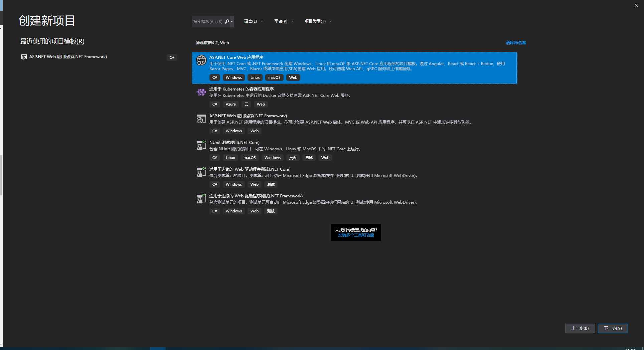Viewport: 644px width, 350px height.
Task: Click the Kubernetes template description text
Action: (281, 96)
